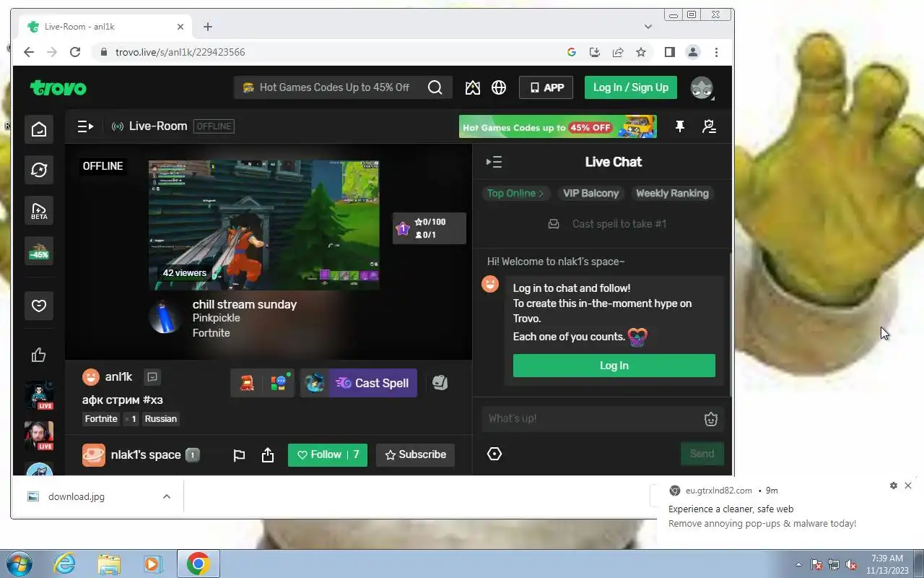Open the chat settings hexagon icon
This screenshot has height=578, width=924.
[x=494, y=454]
